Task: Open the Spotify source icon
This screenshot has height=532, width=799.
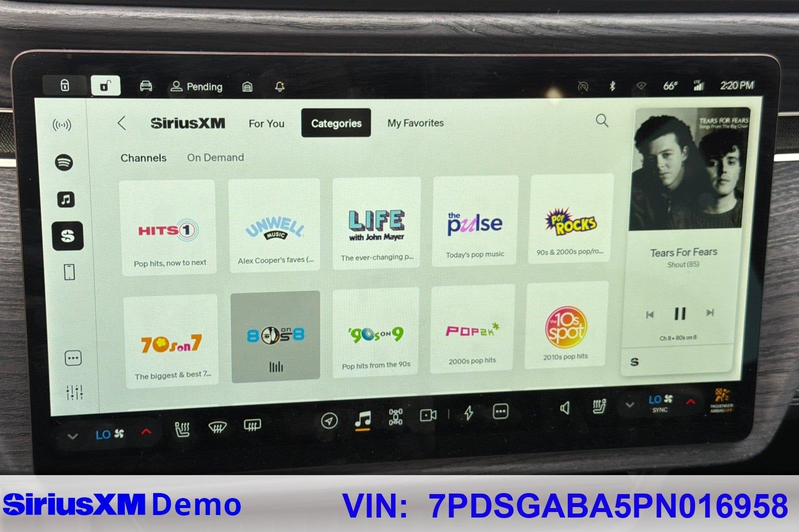Action: (64, 162)
